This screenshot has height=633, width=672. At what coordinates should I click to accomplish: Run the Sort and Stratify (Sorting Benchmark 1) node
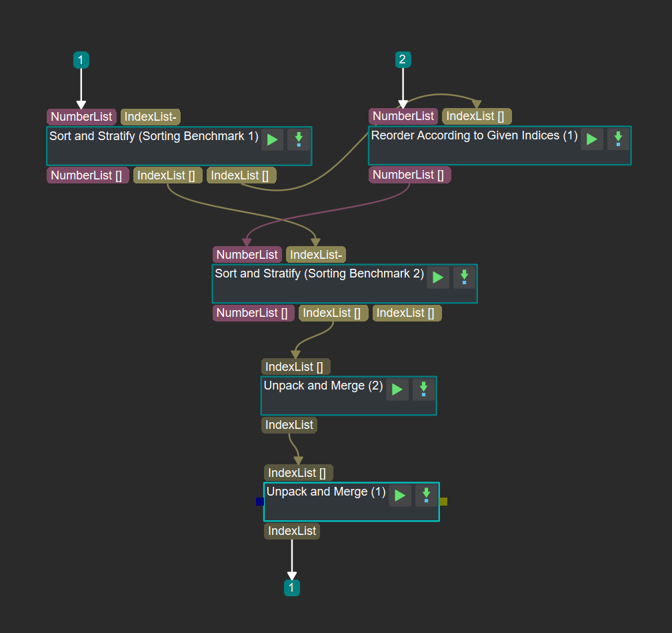tap(272, 140)
